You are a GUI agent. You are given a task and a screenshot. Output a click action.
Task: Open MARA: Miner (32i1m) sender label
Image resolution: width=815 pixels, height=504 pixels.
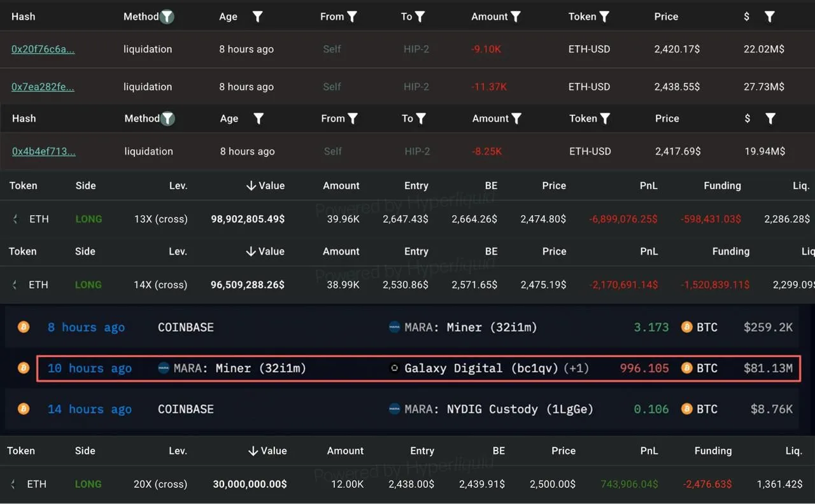232,368
